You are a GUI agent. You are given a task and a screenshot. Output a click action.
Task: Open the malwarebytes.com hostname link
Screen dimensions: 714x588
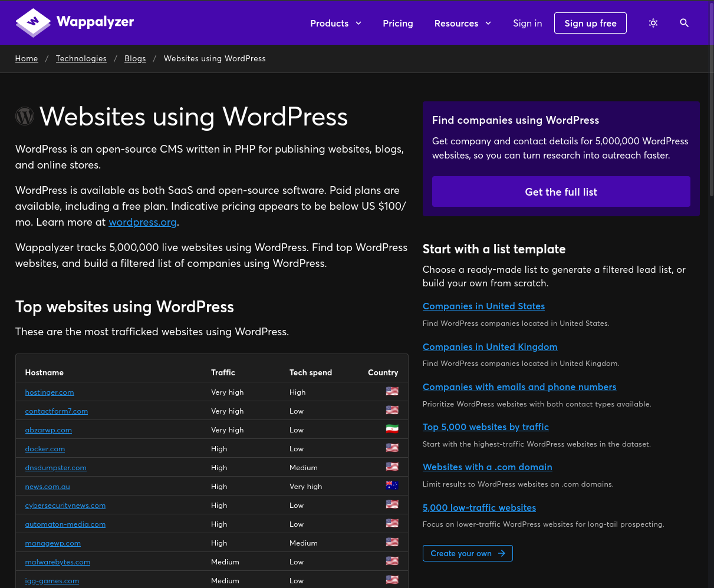click(58, 561)
